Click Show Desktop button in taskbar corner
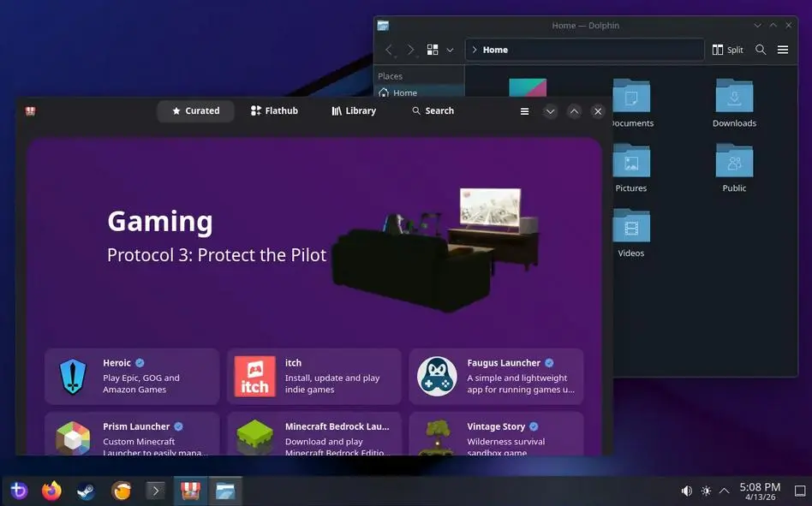This screenshot has width=812, height=506. coord(800,491)
